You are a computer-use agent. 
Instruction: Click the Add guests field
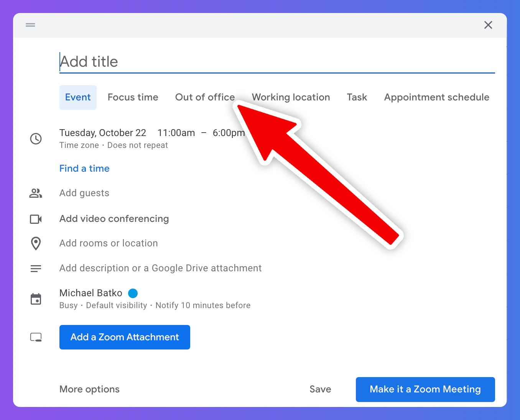click(84, 193)
